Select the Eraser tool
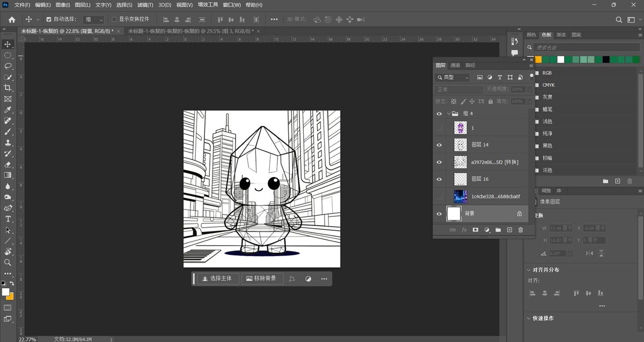Viewport: 644px width, 342px height. (8, 164)
